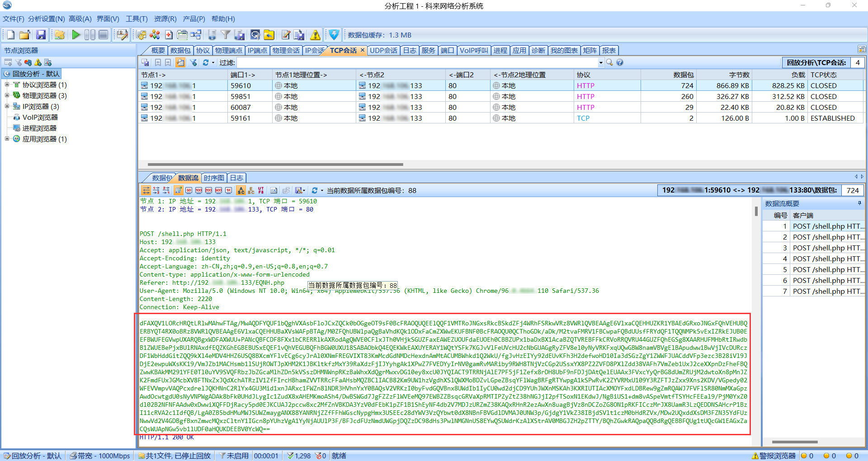Expand the 应用浏览器 tree node
This screenshot has height=461, width=868.
pos(7,139)
